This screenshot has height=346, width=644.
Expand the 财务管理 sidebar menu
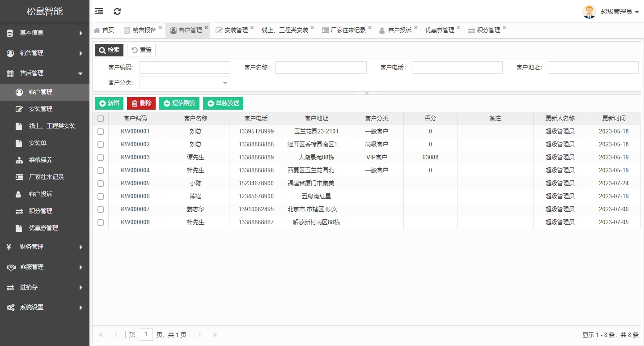[x=45, y=247]
